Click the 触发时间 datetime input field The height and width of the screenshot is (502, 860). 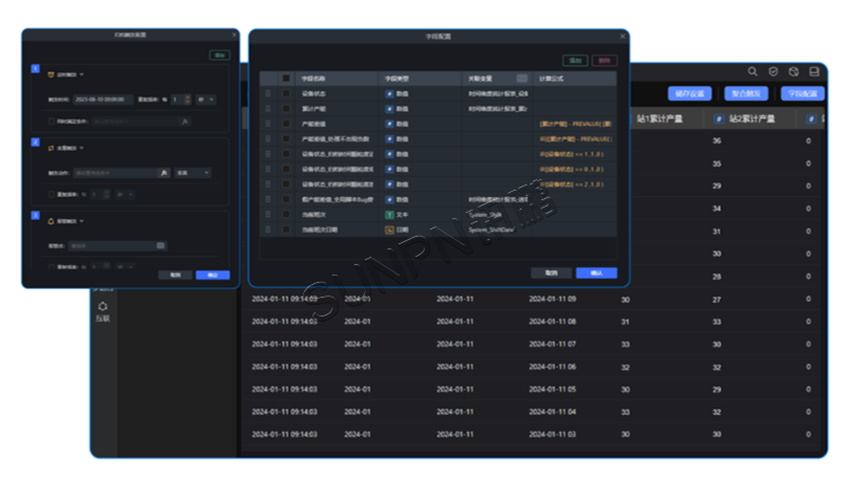[103, 100]
